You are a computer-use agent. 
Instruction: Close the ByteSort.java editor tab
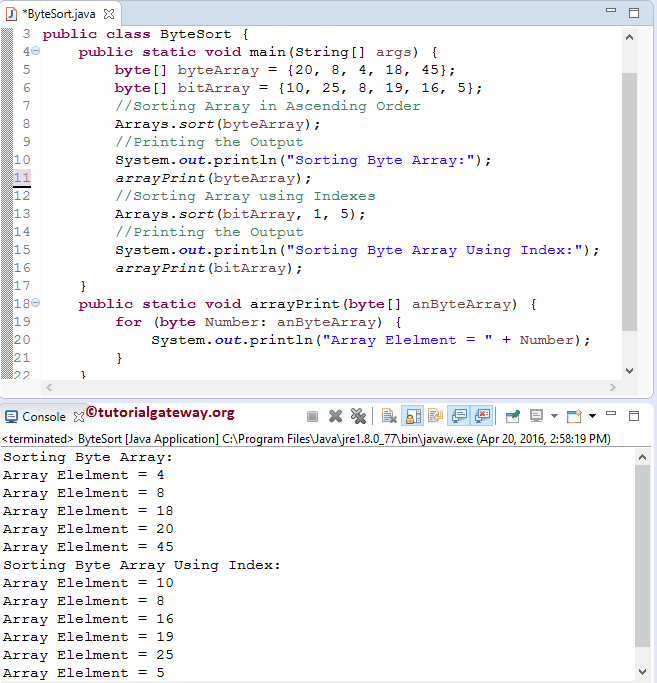(109, 14)
